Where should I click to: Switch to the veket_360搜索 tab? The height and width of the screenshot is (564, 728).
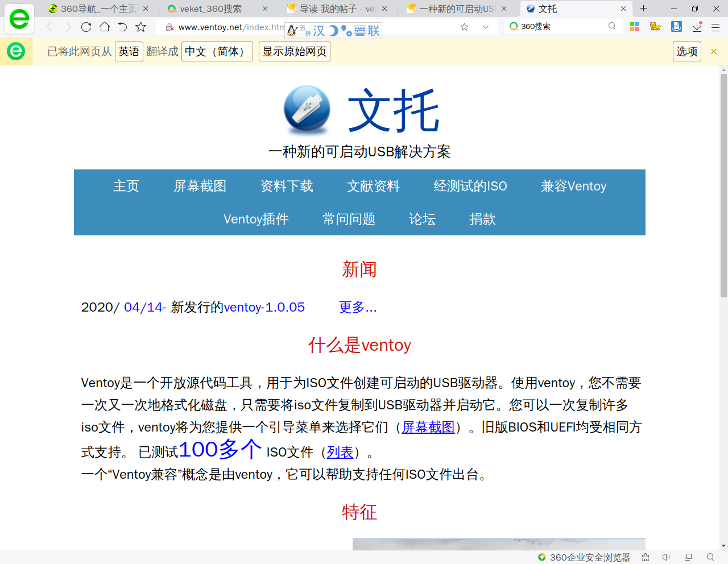(x=211, y=9)
